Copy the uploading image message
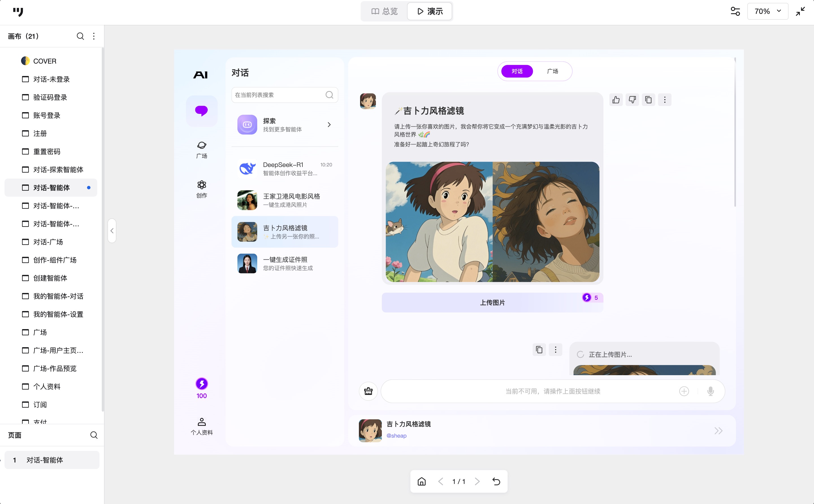Image resolution: width=814 pixels, height=504 pixels. (x=539, y=350)
